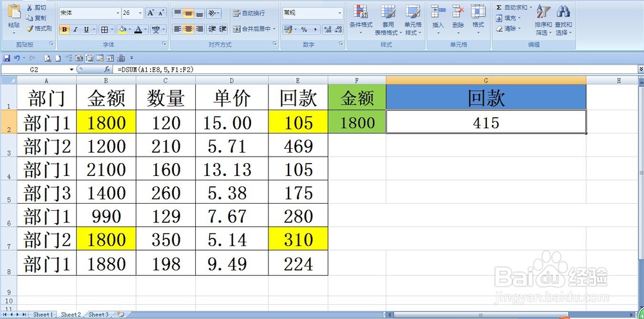644x319 pixels.
Task: Click the camera tool icon
Action: pyautogui.click(x=79, y=59)
